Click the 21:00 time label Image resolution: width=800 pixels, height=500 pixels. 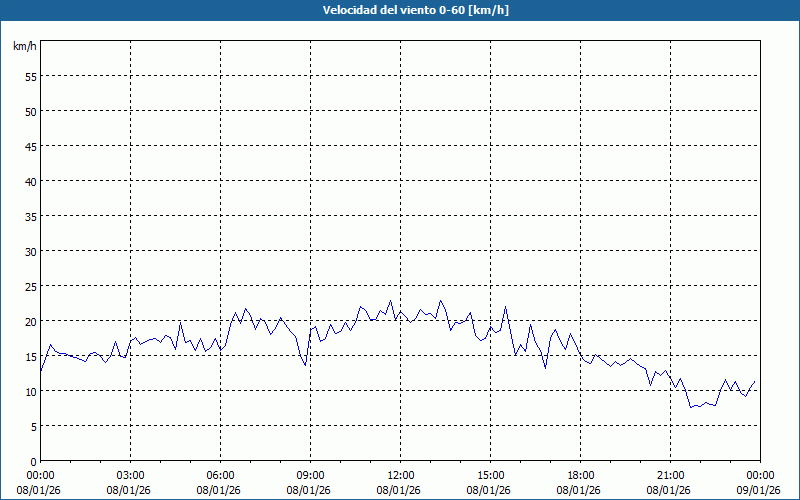670,475
